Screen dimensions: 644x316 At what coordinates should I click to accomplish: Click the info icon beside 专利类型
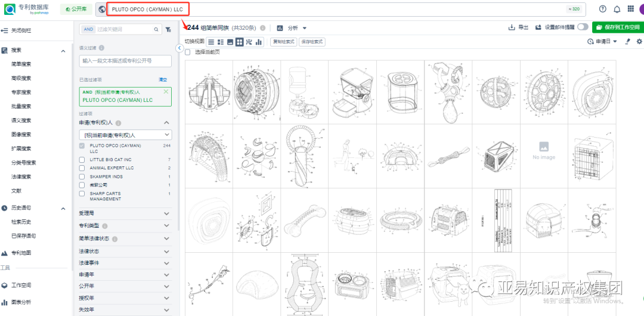pyautogui.click(x=105, y=226)
